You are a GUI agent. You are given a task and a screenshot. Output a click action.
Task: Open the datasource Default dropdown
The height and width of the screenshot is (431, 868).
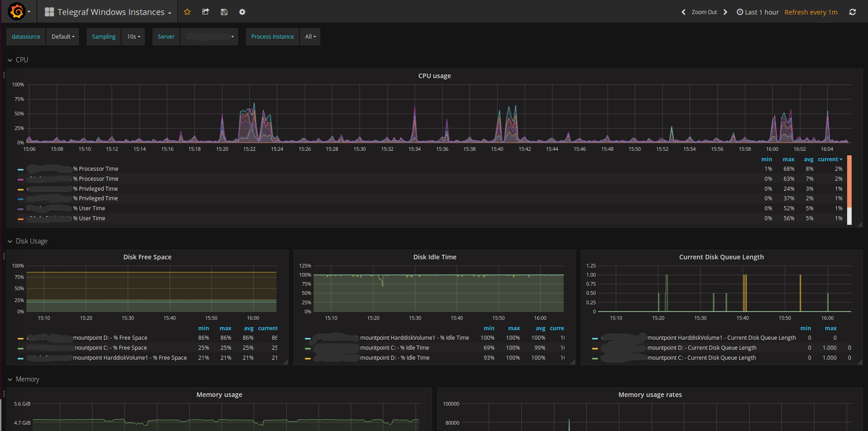pyautogui.click(x=63, y=37)
